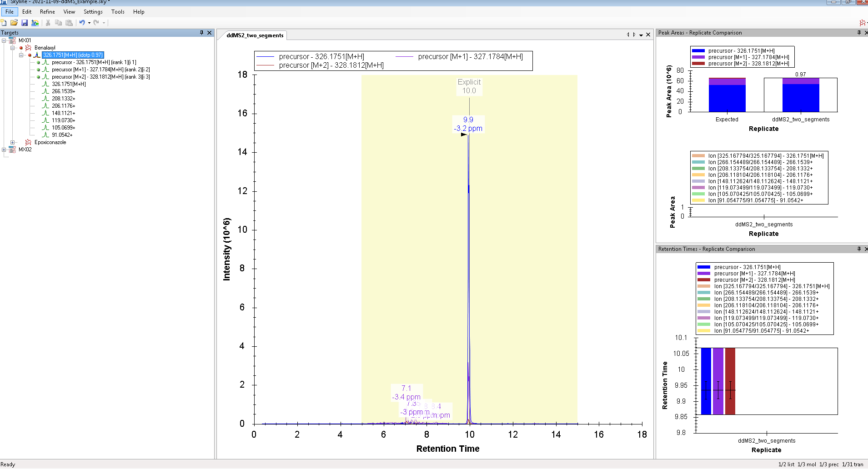Click the Open file folder icon
The width and height of the screenshot is (868, 469).
(14, 23)
